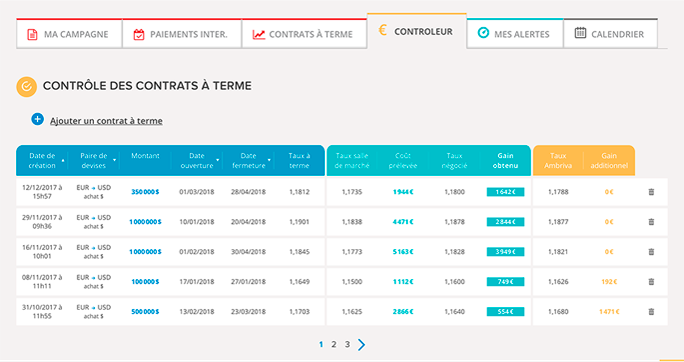
Task: Open the CALENDRIER tab
Action: (x=610, y=34)
